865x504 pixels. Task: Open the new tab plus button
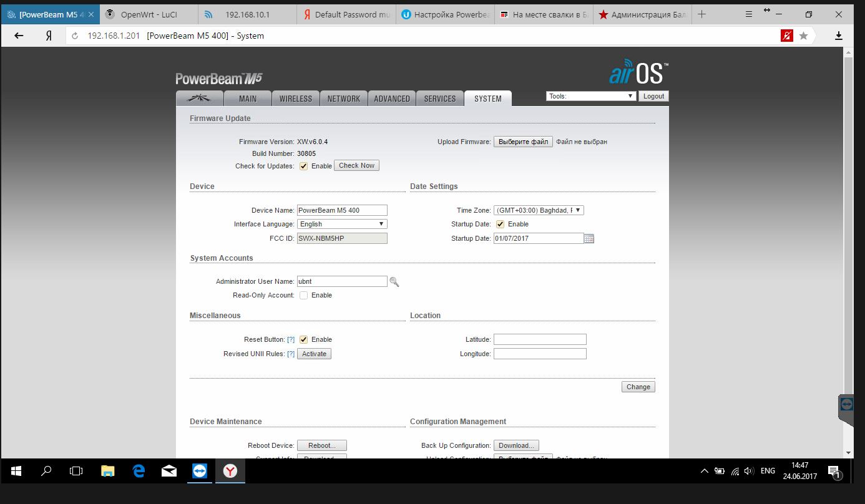pyautogui.click(x=702, y=14)
